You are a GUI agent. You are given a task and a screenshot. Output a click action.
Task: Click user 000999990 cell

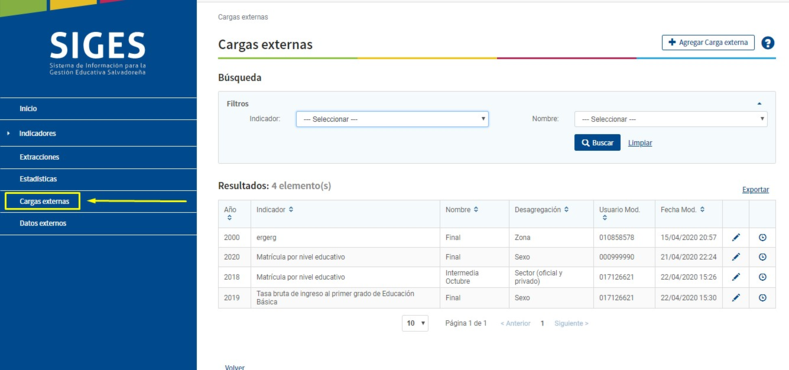[x=624, y=257]
